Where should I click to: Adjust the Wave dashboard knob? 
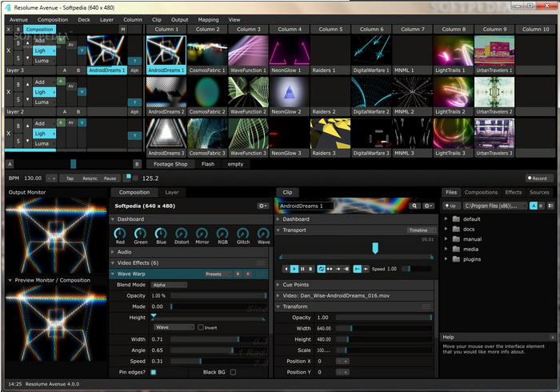coord(263,234)
